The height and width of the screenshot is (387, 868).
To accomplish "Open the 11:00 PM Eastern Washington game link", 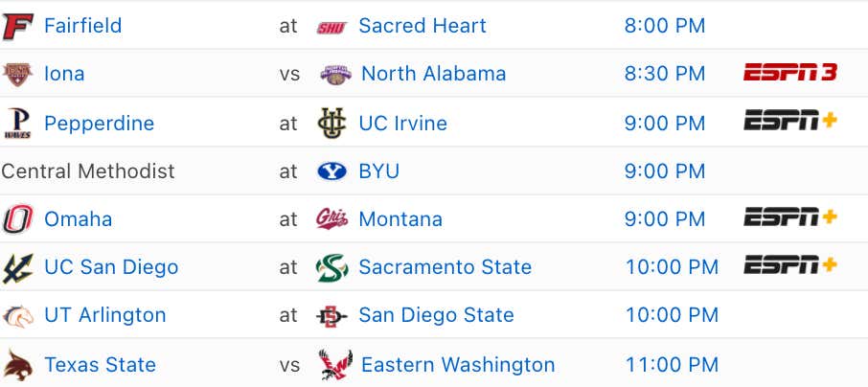I will 672,365.
